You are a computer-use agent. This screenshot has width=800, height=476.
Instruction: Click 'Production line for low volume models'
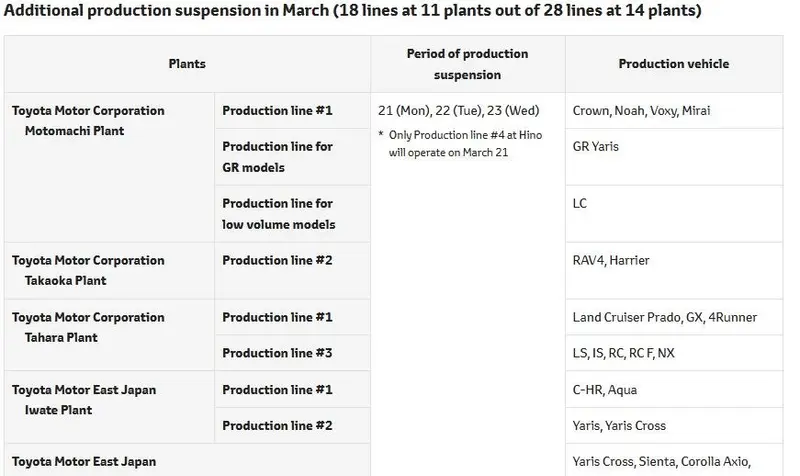click(x=292, y=214)
